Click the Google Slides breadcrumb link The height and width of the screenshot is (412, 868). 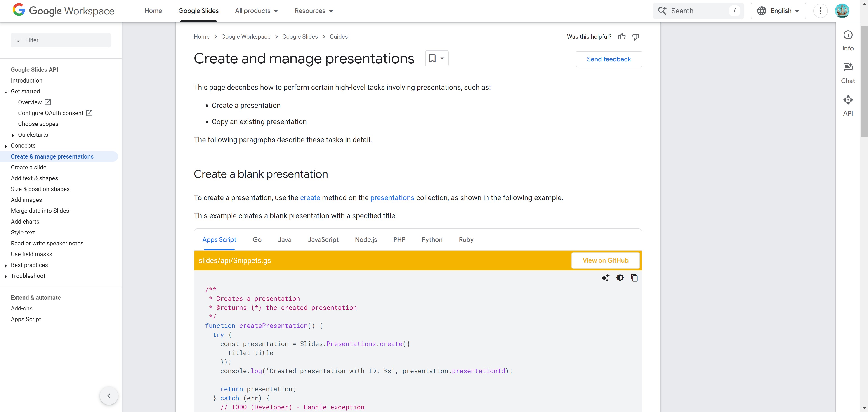point(300,37)
